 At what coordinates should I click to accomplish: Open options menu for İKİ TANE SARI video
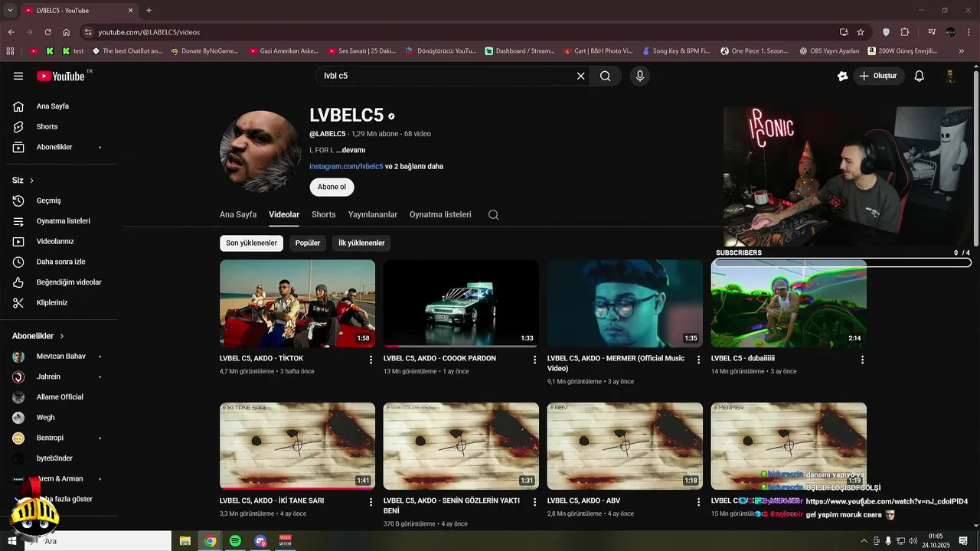(x=371, y=502)
